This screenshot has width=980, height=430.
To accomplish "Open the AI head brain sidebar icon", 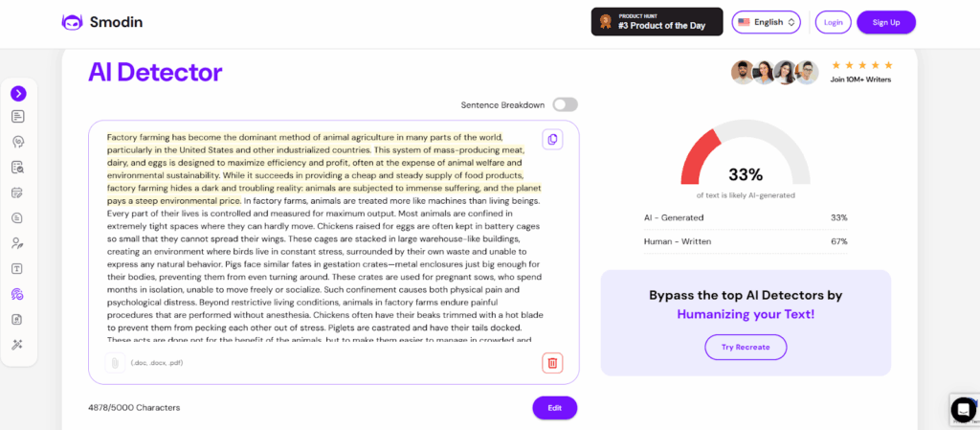I will pyautogui.click(x=18, y=142).
